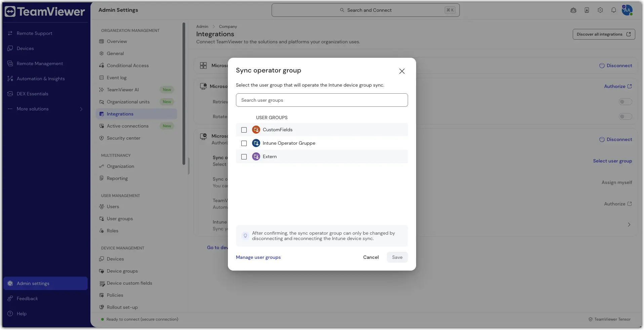Click Intune Operator Gruppe group icon
The height and width of the screenshot is (330, 644).
(256, 143)
